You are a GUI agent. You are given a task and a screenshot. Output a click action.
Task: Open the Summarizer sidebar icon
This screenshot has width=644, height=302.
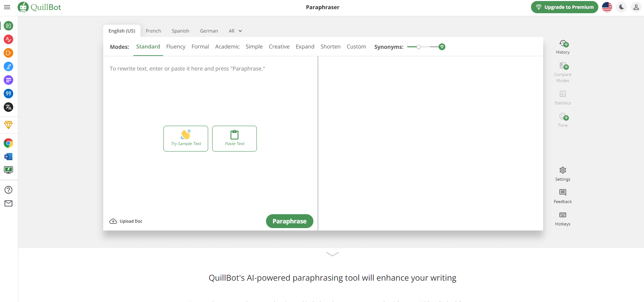point(8,80)
